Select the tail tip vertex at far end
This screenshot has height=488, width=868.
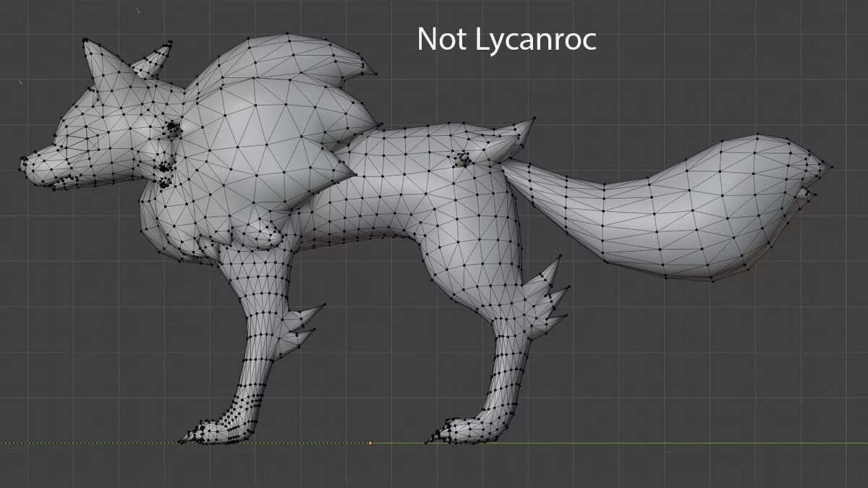point(831,168)
